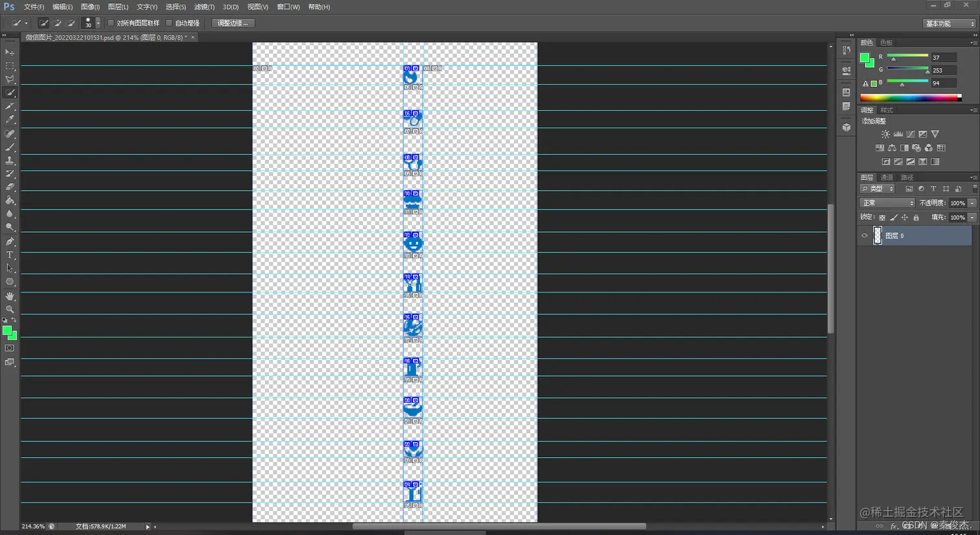Choose 'Subtract from selection' brush mode
Screen dimensions: 980x535
pos(70,23)
